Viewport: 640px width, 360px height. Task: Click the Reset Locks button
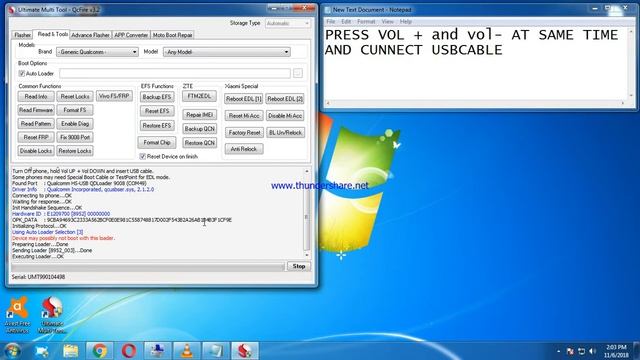75,97
